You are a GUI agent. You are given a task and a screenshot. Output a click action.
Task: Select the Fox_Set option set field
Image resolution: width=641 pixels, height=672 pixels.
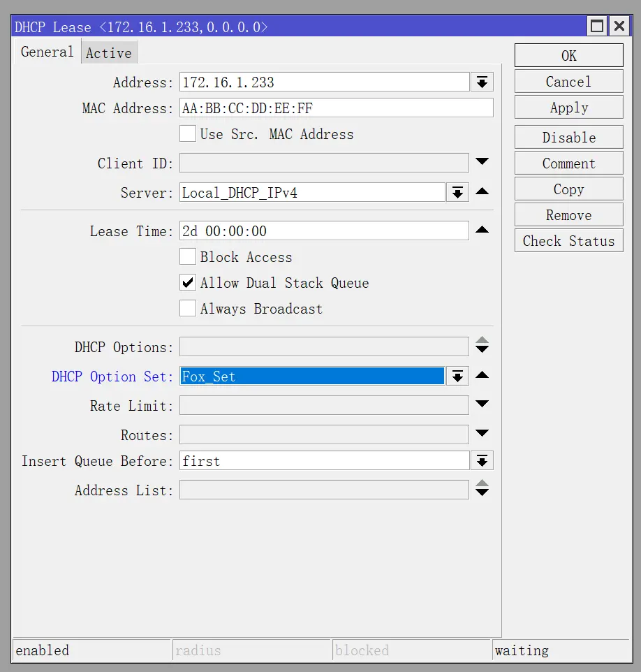[x=312, y=377]
